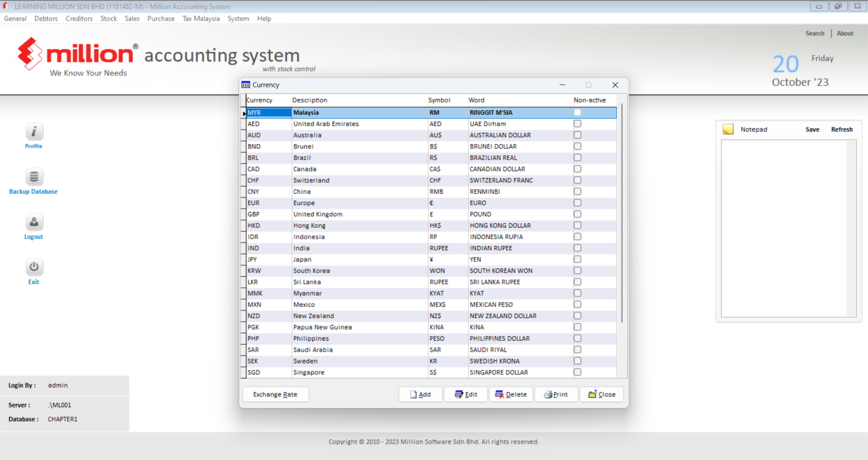Open the Purchase menu
868x460 pixels.
coord(161,19)
